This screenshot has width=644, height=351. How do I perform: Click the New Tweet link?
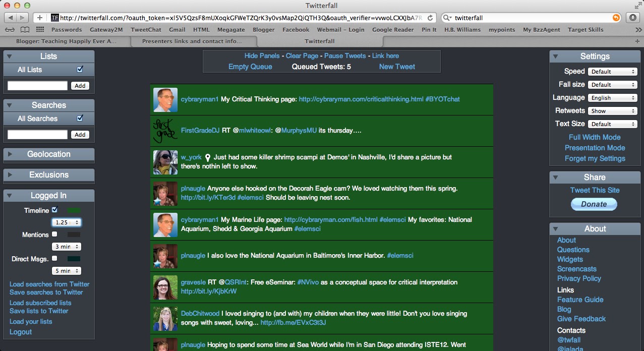point(397,67)
